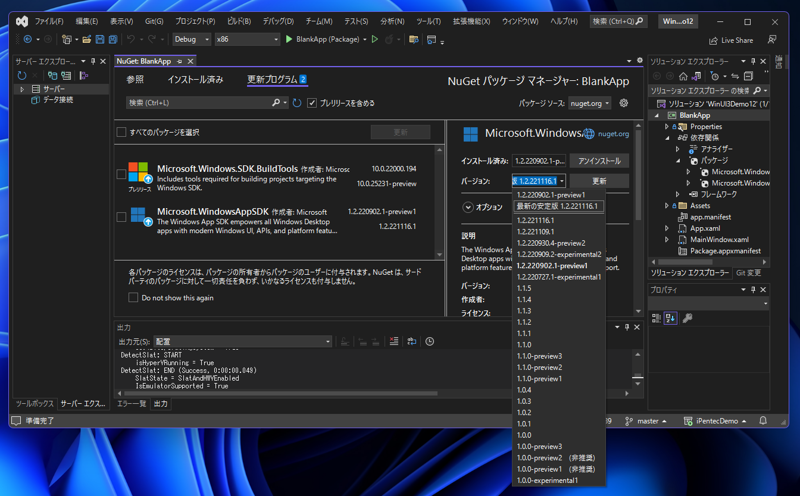Screen dimensions: 800x496
Task: Open the Live Share icon
Action: [x=714, y=40]
